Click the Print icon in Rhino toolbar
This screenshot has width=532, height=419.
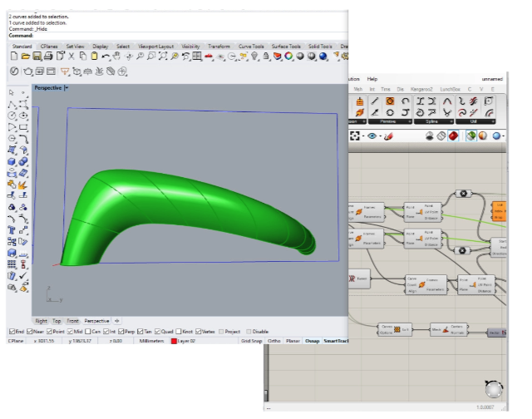(x=49, y=57)
